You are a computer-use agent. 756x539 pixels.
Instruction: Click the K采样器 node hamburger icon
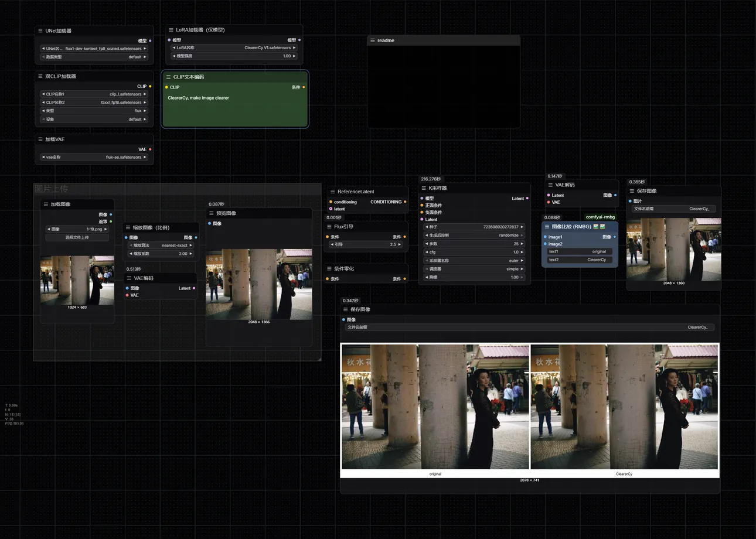423,188
